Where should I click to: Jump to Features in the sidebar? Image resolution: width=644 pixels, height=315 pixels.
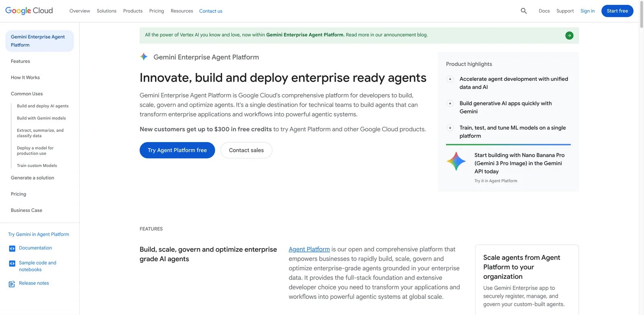click(21, 61)
